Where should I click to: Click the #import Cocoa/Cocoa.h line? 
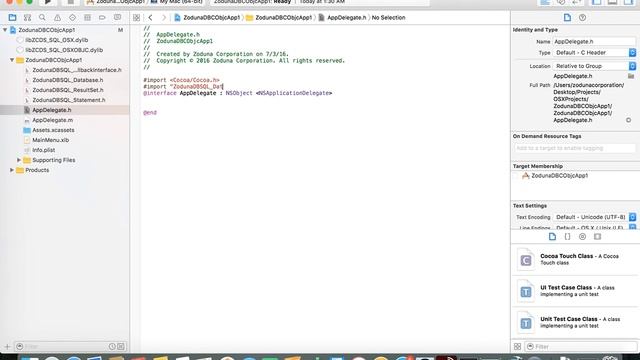[x=181, y=80]
